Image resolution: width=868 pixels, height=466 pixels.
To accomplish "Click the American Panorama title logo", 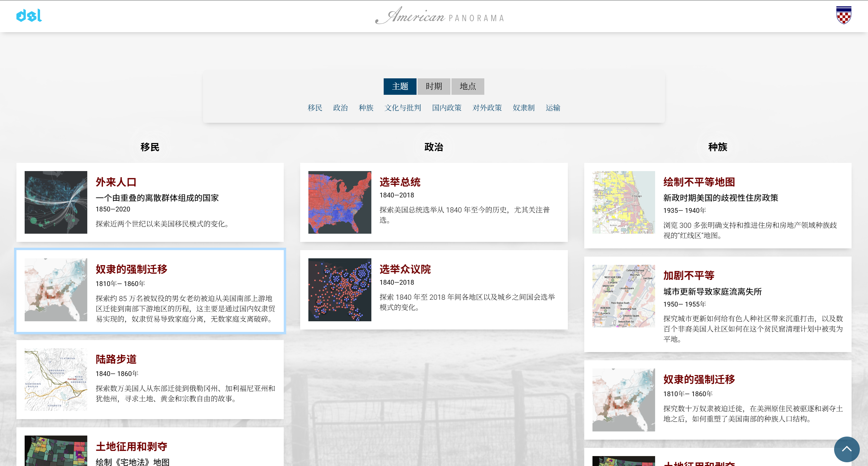I will [440, 16].
